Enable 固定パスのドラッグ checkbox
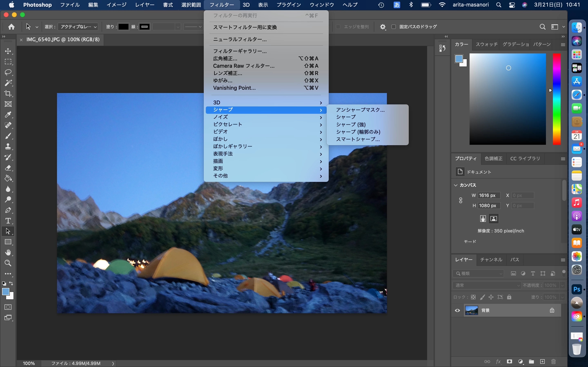Viewport: 588px width, 367px height. click(x=394, y=27)
